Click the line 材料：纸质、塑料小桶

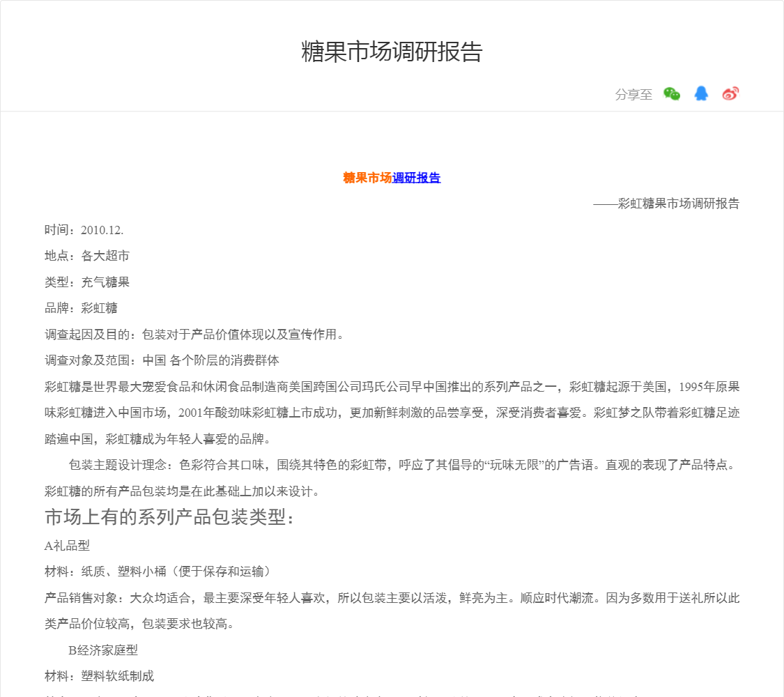158,572
